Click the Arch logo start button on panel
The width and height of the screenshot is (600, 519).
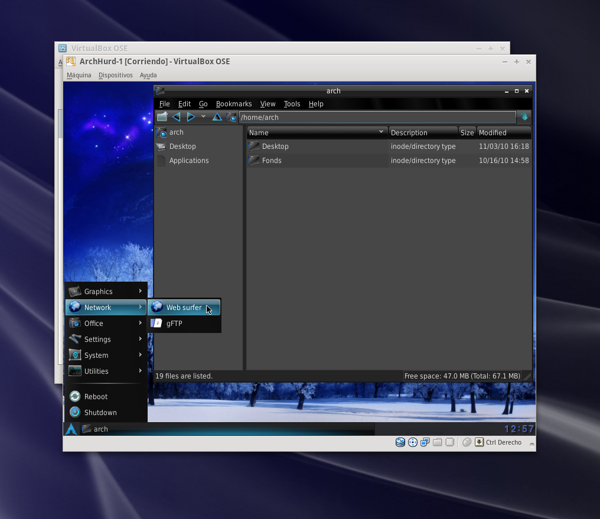(x=71, y=429)
